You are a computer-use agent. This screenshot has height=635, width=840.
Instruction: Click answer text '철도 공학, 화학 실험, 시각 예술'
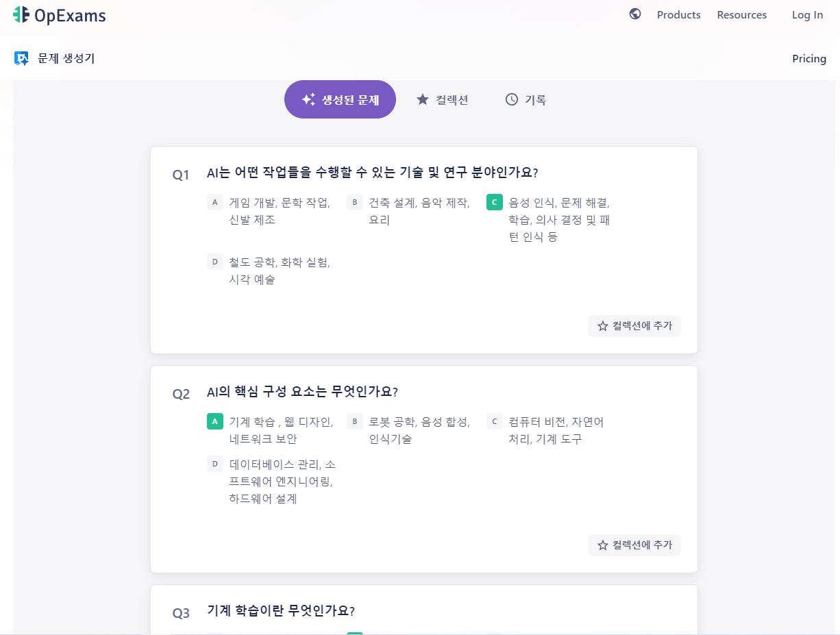280,271
